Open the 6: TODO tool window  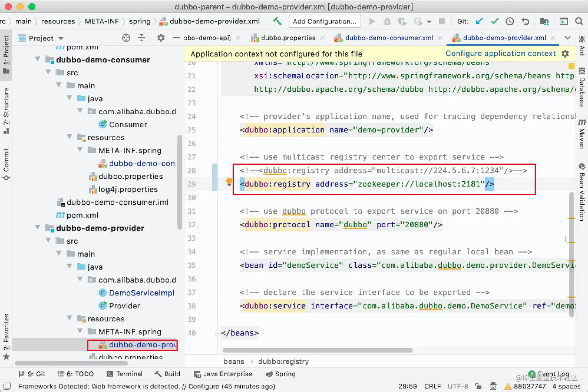point(76,374)
